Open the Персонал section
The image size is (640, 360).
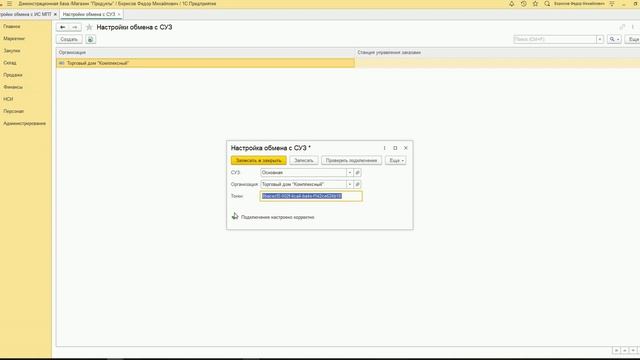pyautogui.click(x=13, y=111)
